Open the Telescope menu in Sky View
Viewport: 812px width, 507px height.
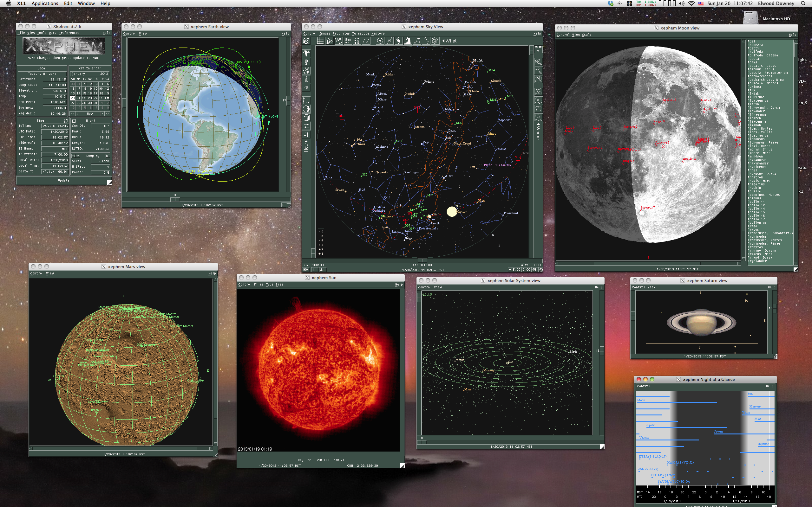(x=360, y=33)
